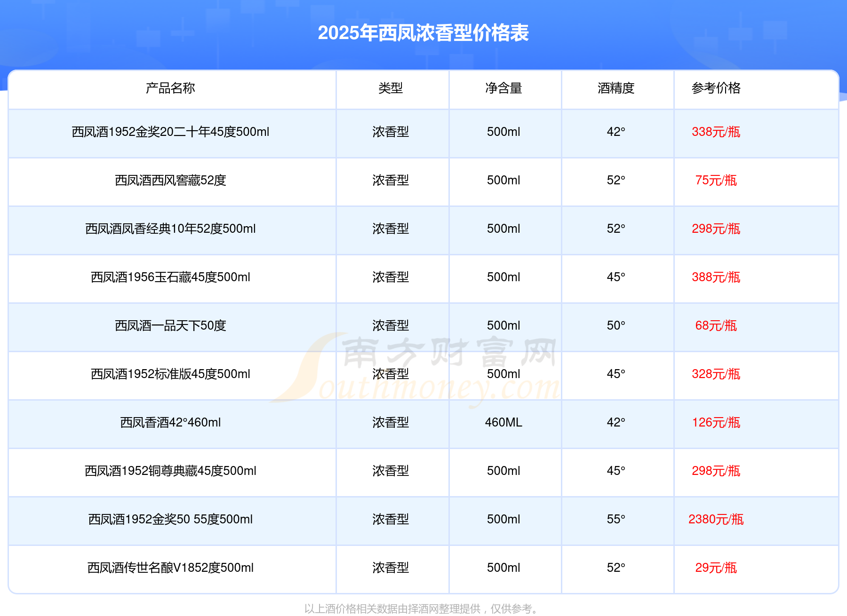Click 45° in the 1952标准版 row
This screenshot has width=847, height=616.
(616, 374)
